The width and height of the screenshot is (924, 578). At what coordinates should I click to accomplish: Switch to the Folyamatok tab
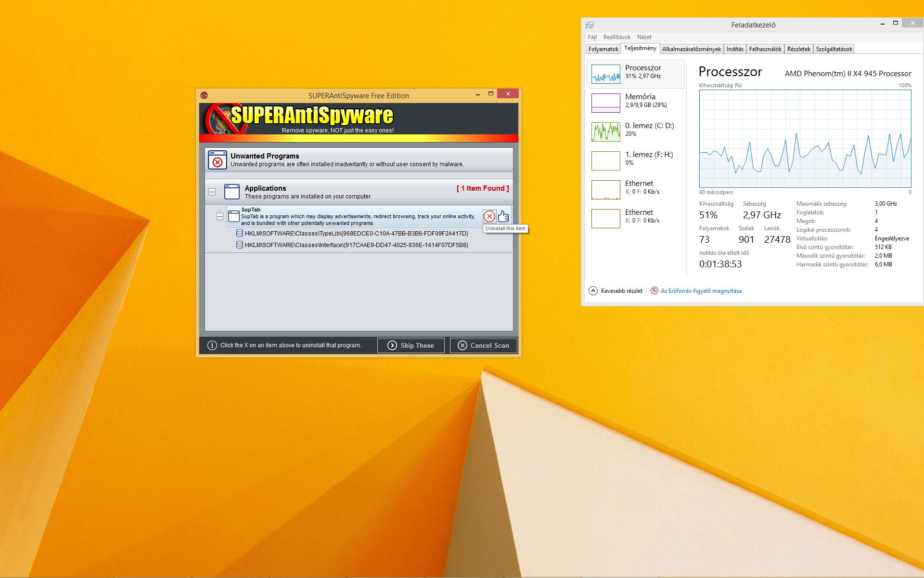click(603, 49)
